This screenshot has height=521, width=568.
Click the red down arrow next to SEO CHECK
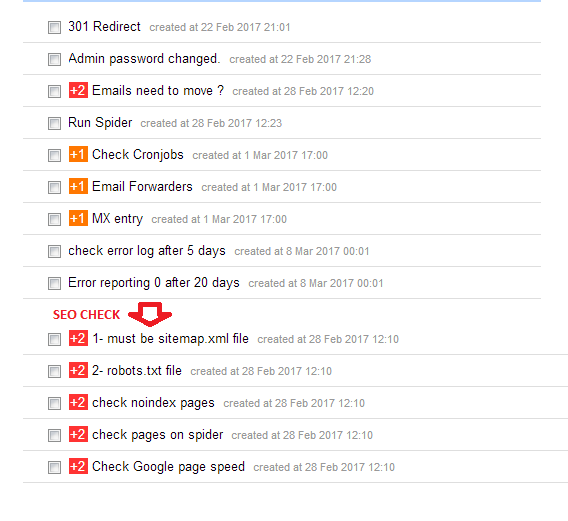pyautogui.click(x=150, y=314)
